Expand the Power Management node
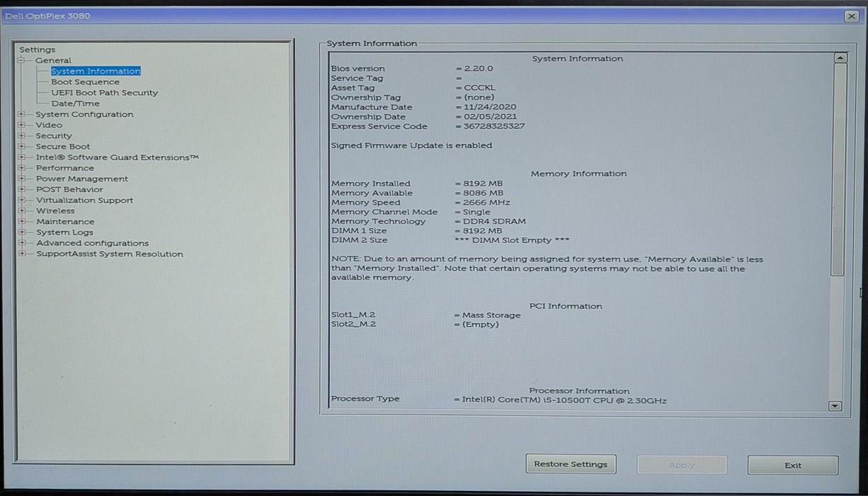 22,179
